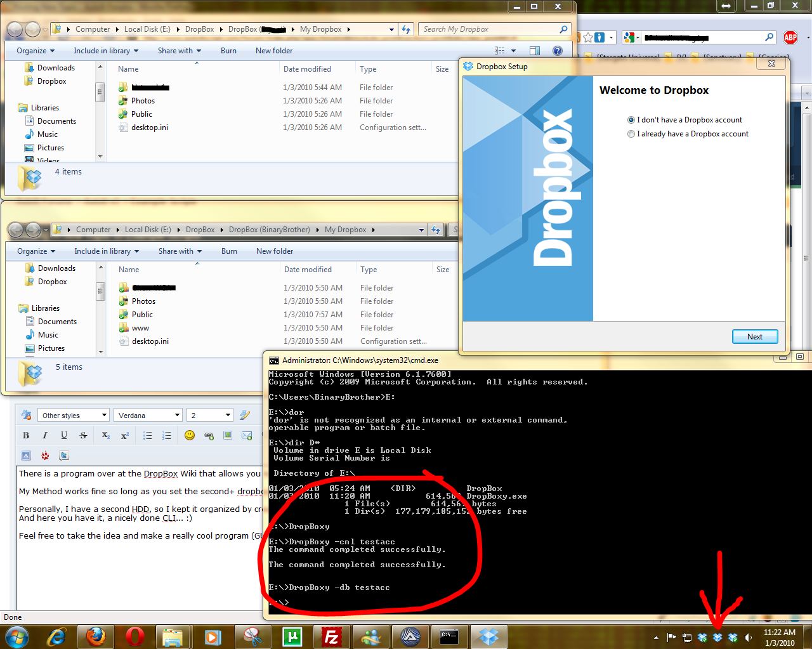Click the insert email link icon

click(247, 435)
